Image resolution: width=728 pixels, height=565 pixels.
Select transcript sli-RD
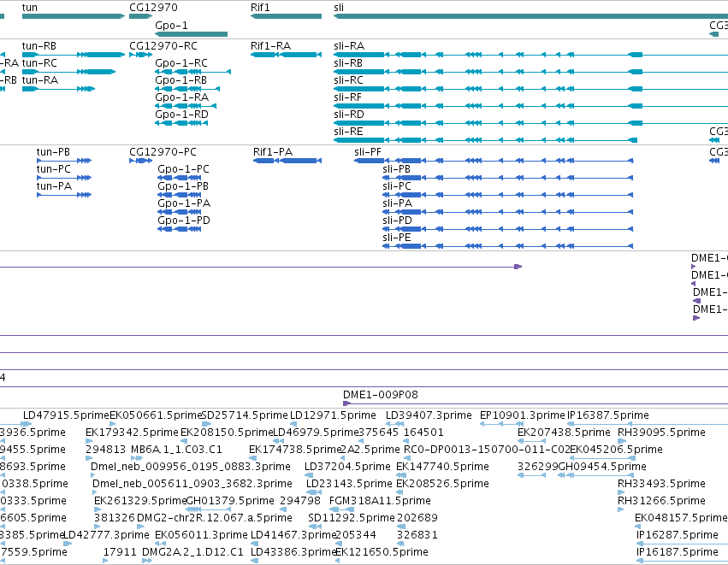530,123
